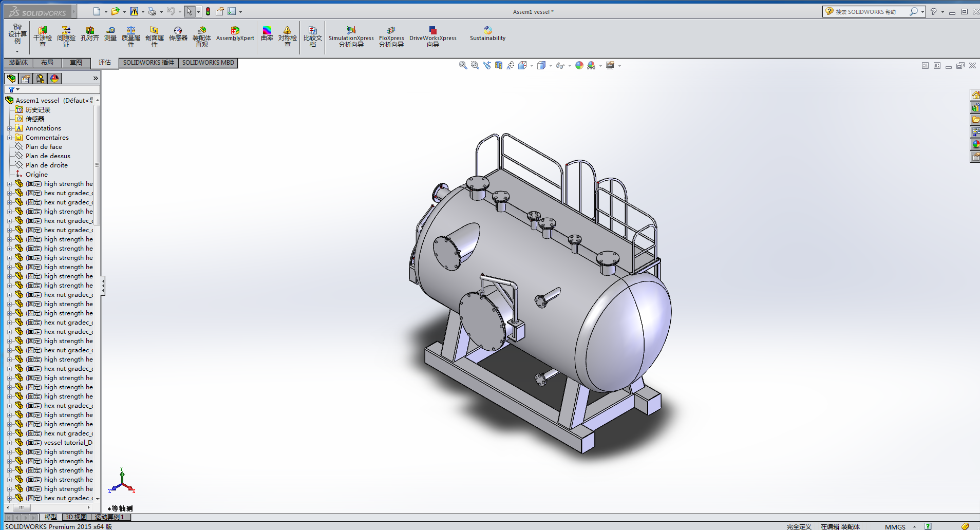Viewport: 980px width, 530px height.
Task: Open the Appearances color ball task pane tab
Action: (x=975, y=144)
